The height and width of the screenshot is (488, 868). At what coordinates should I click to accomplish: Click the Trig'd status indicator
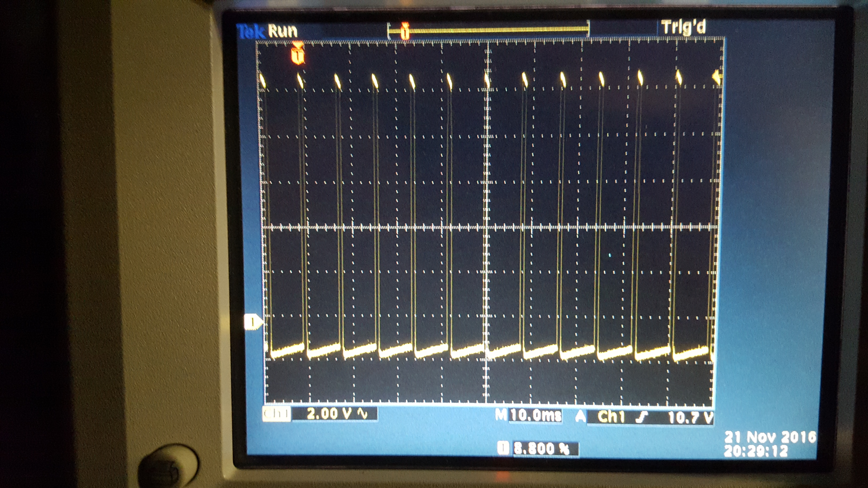[x=683, y=27]
